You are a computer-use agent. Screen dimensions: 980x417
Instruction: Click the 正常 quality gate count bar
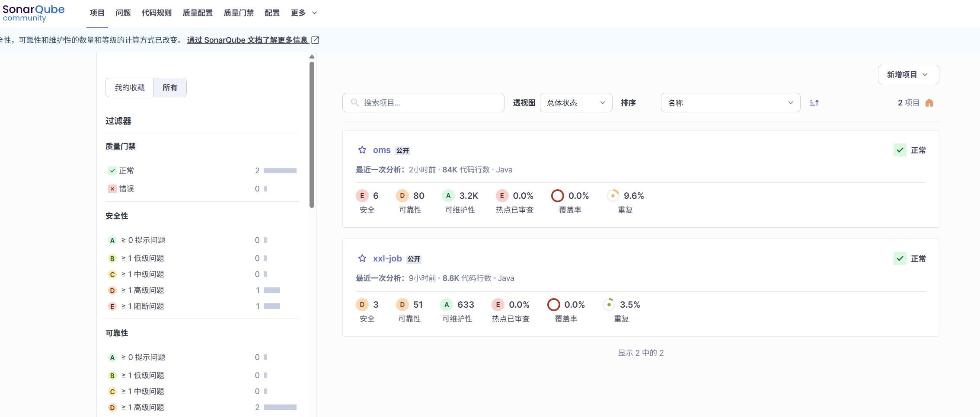pos(280,171)
